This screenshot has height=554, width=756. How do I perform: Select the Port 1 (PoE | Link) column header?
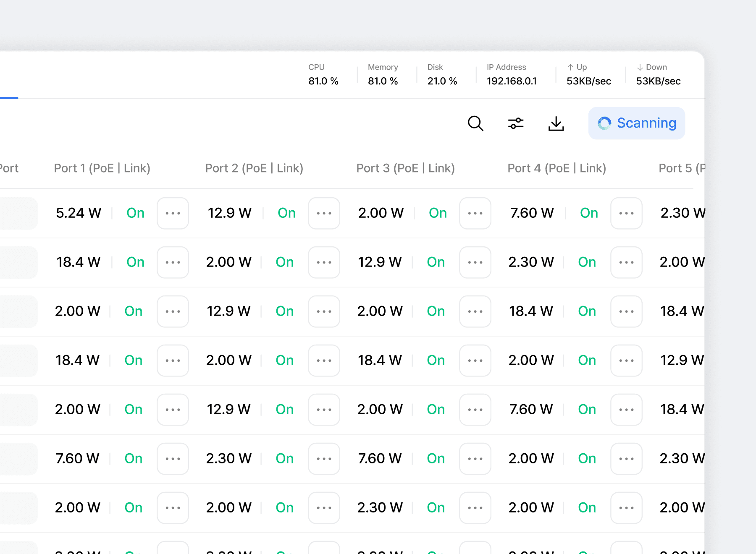(x=102, y=168)
